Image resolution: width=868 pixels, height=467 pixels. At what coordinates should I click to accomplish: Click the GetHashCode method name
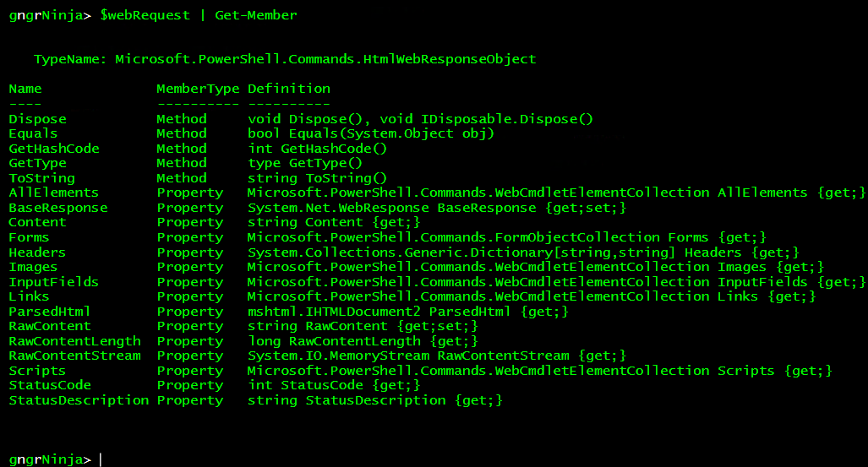tap(54, 149)
